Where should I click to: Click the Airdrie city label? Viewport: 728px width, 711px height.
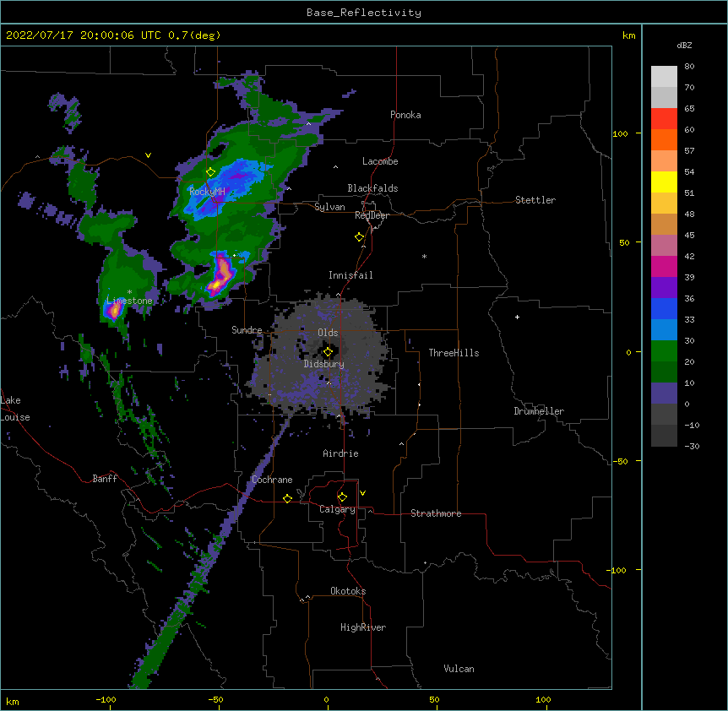[341, 453]
